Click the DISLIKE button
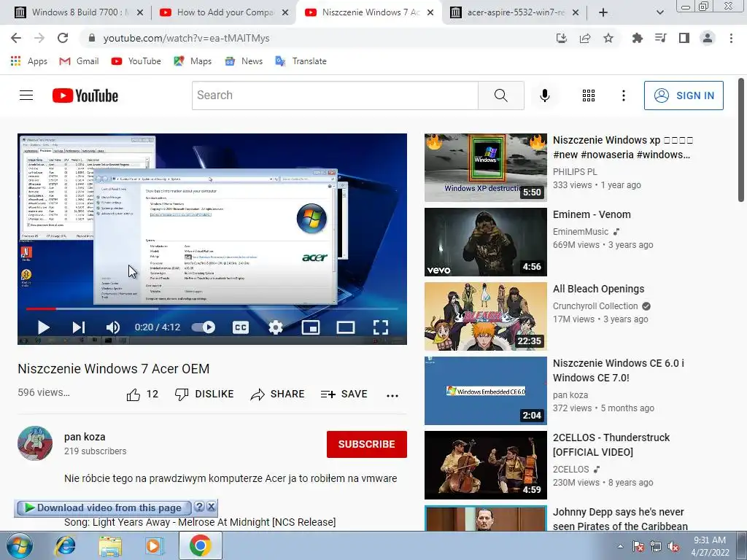This screenshot has height=560, width=747. point(204,394)
